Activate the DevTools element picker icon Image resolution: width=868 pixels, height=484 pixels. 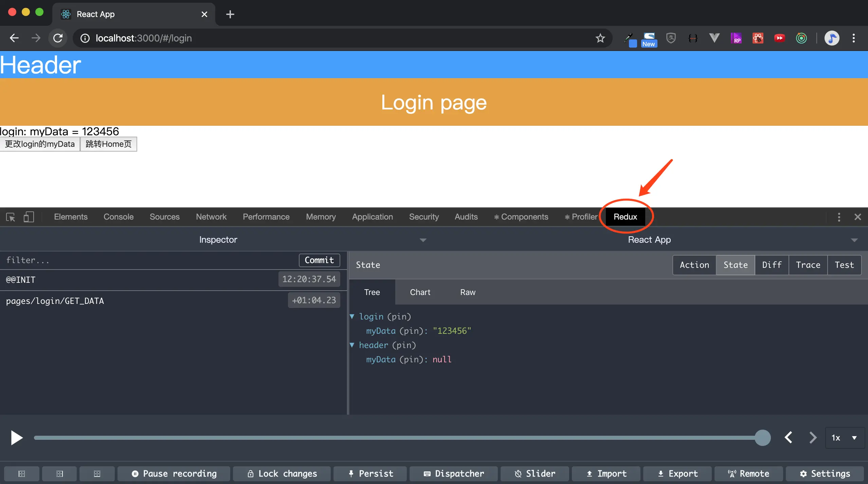pyautogui.click(x=11, y=217)
